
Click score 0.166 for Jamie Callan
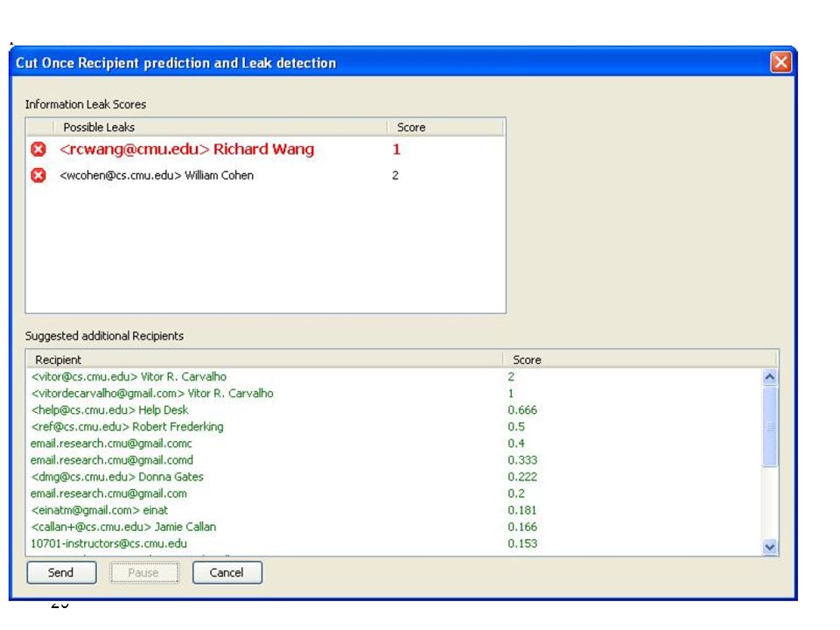(522, 526)
